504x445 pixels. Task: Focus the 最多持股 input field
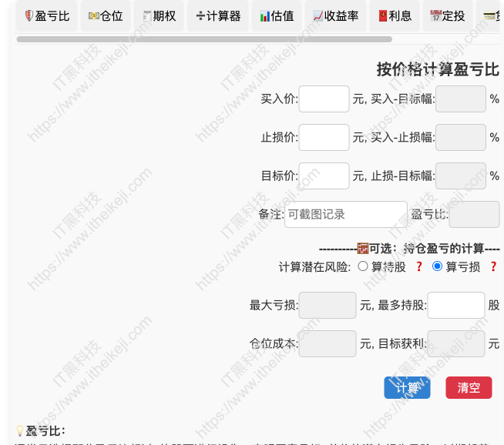click(456, 306)
